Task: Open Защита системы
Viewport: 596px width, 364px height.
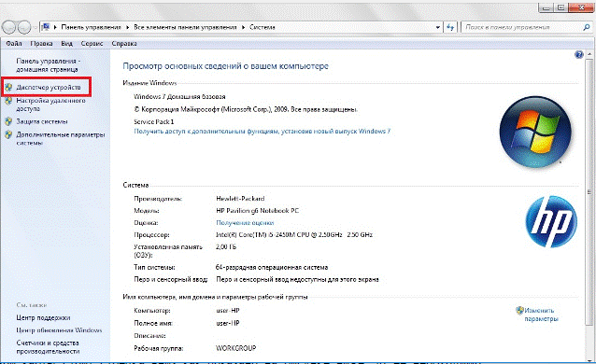Action: (x=42, y=121)
